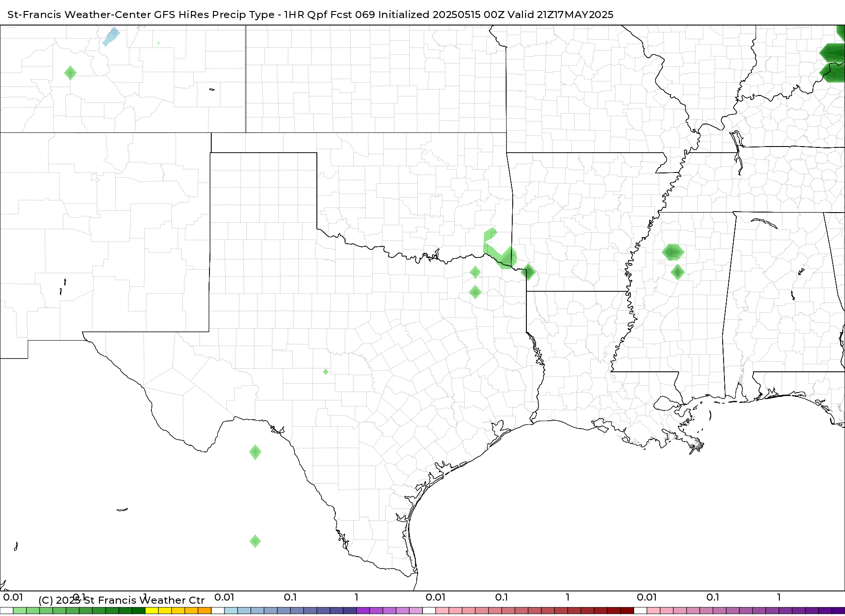845x616 pixels.
Task: Pick the darkest navy swatch before violet
Action: [x=350, y=611]
